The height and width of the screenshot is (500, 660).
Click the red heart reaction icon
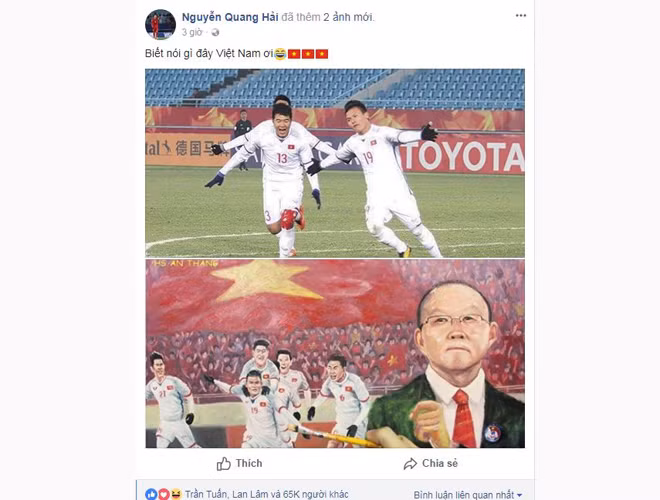pos(163,494)
